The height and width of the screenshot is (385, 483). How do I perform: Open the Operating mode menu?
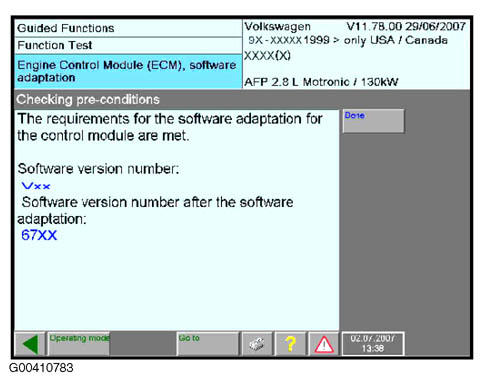pos(79,344)
